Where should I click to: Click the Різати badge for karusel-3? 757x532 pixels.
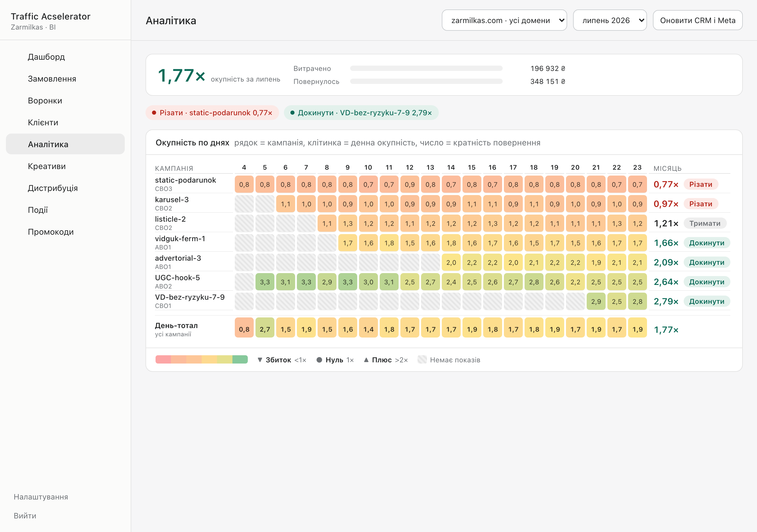701,204
